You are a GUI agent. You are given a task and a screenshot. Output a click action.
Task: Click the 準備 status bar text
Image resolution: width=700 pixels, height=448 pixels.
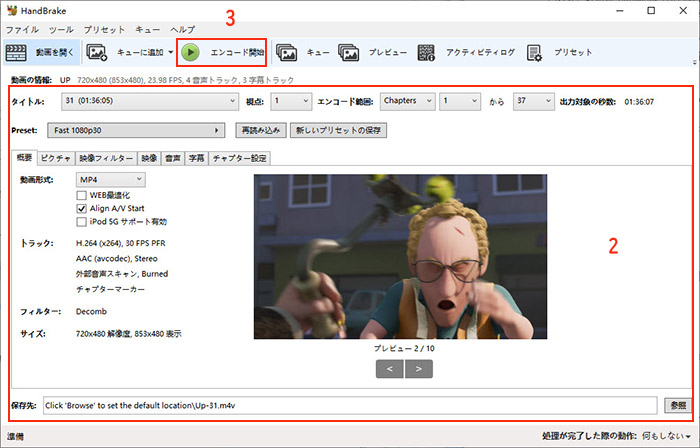[16, 436]
